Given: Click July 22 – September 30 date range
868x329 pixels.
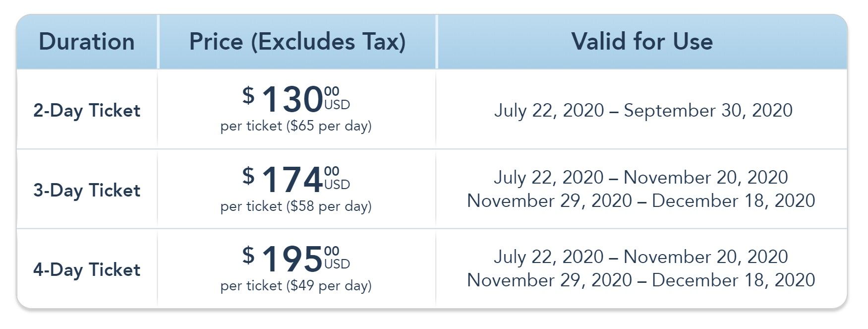Looking at the screenshot, I should click(643, 110).
